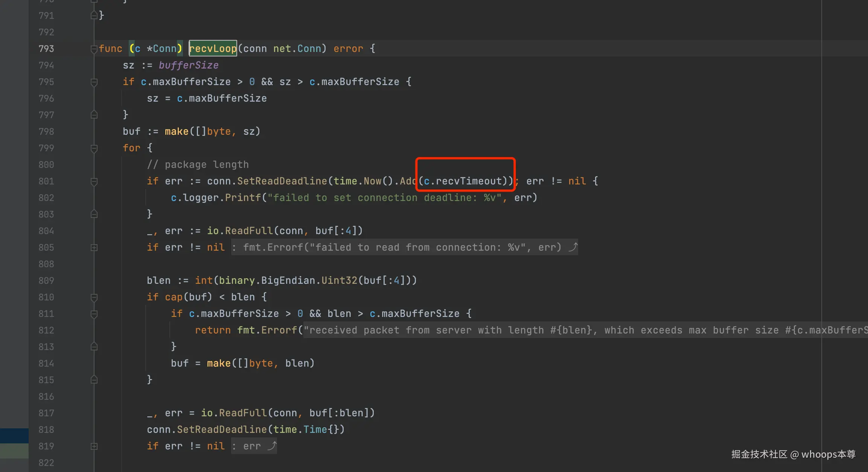Fold the cap(buf) check at line 810
This screenshot has height=472, width=868.
(x=94, y=297)
